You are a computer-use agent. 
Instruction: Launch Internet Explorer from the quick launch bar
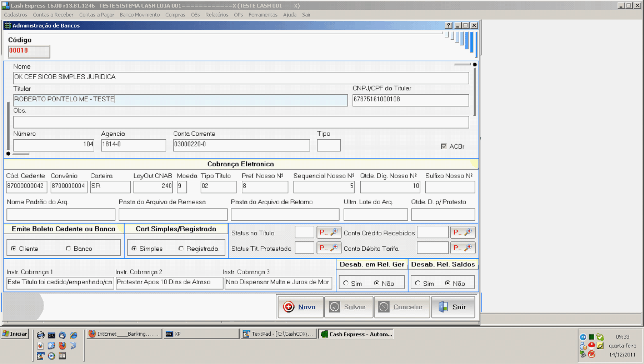[74, 335]
